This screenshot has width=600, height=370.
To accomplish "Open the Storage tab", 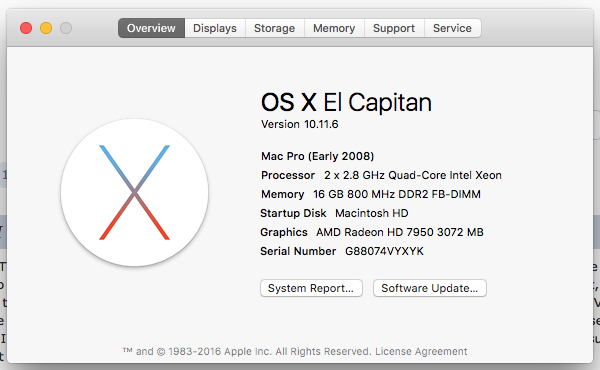I will [275, 28].
